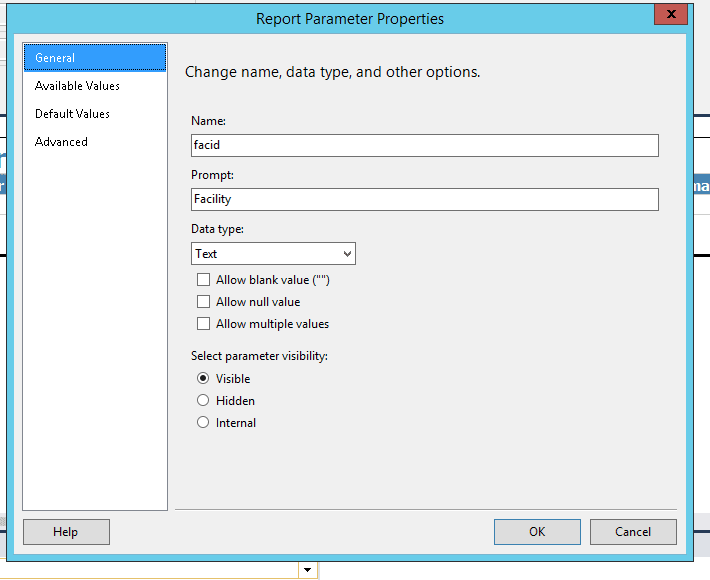Select the Visible radio button

[204, 379]
